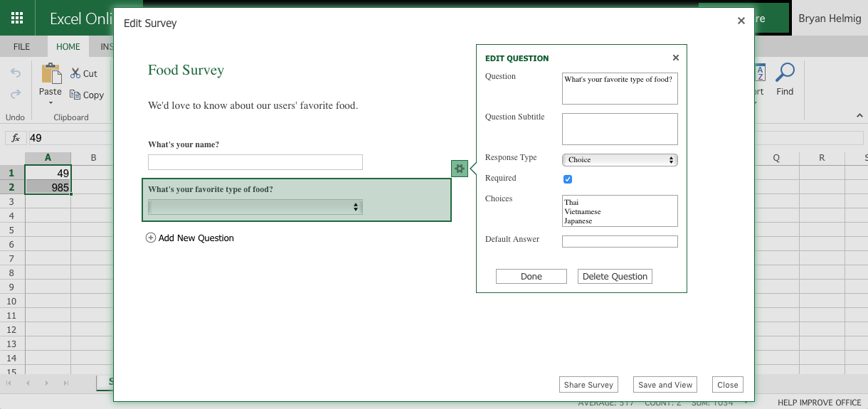Click the Sort A-Z icon
This screenshot has width=868, height=409.
tap(759, 73)
